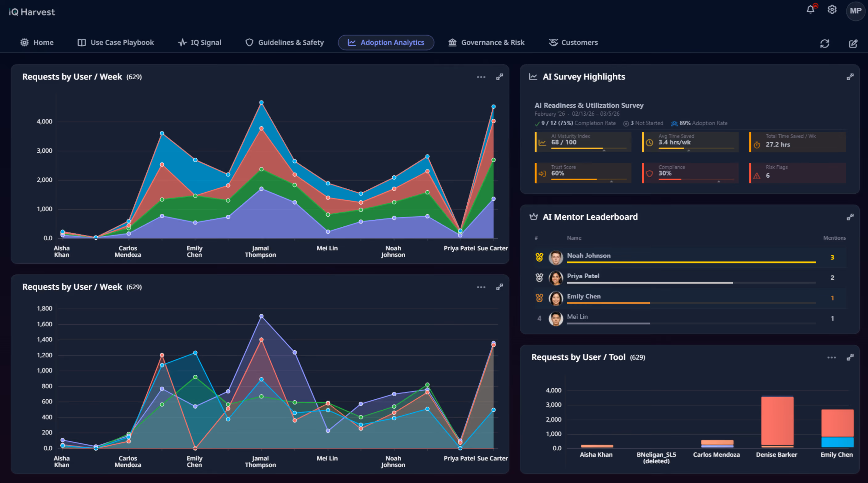Click the AI Maturity Index chart icon
The width and height of the screenshot is (868, 483).
tap(542, 142)
